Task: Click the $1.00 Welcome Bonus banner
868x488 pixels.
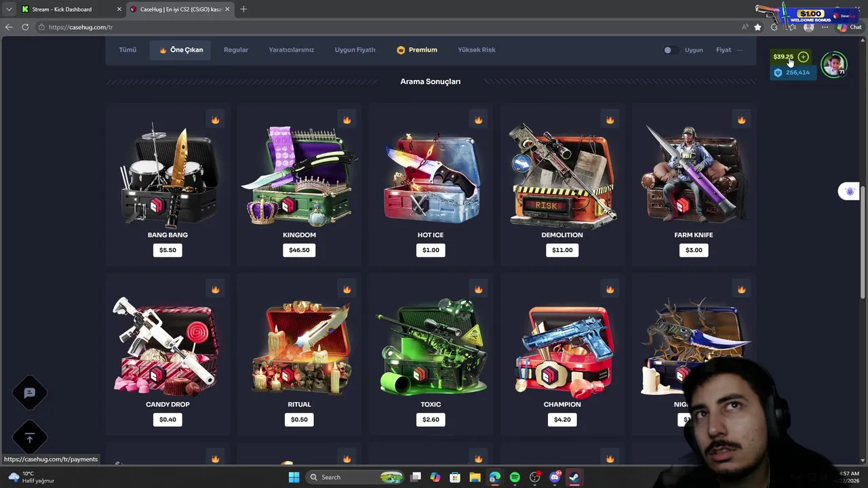Action: pos(807,15)
